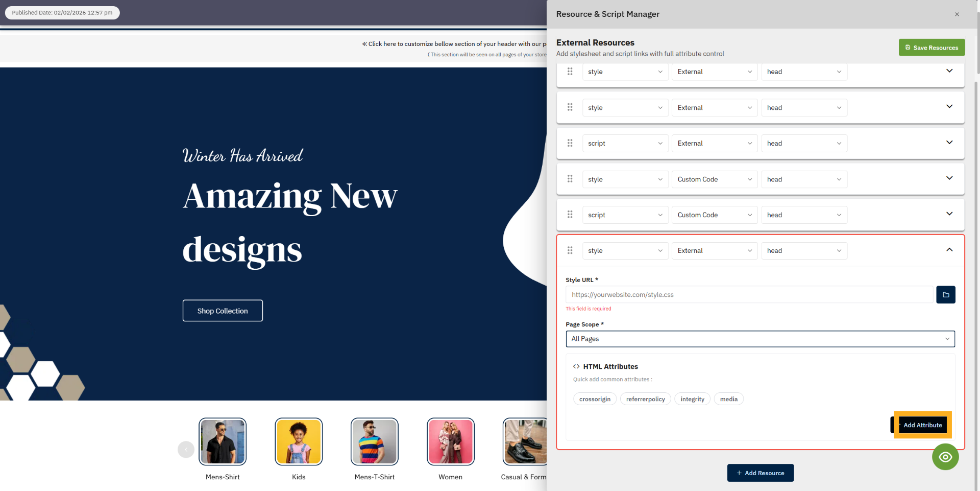Click the Add Attribute button
This screenshot has width=980, height=491.
point(922,425)
